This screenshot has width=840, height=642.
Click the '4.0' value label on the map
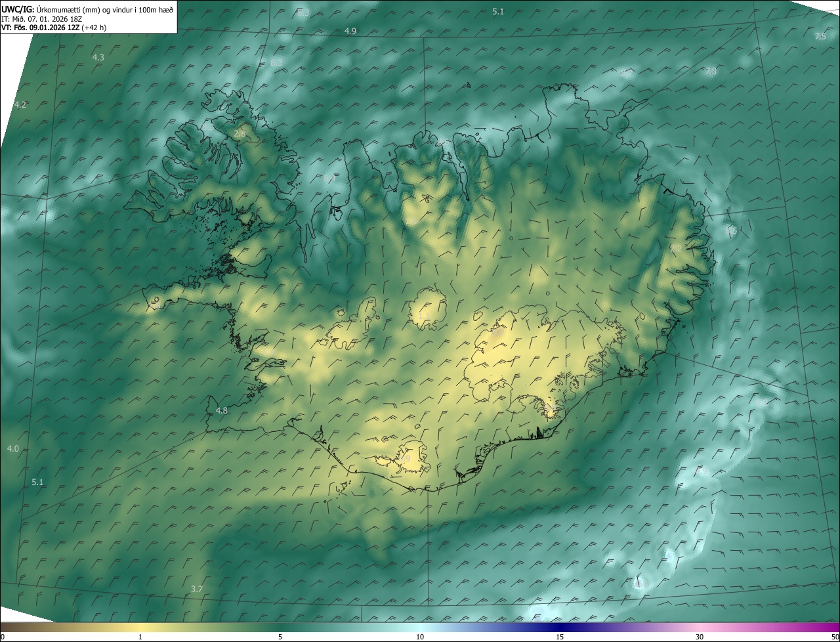(13, 449)
